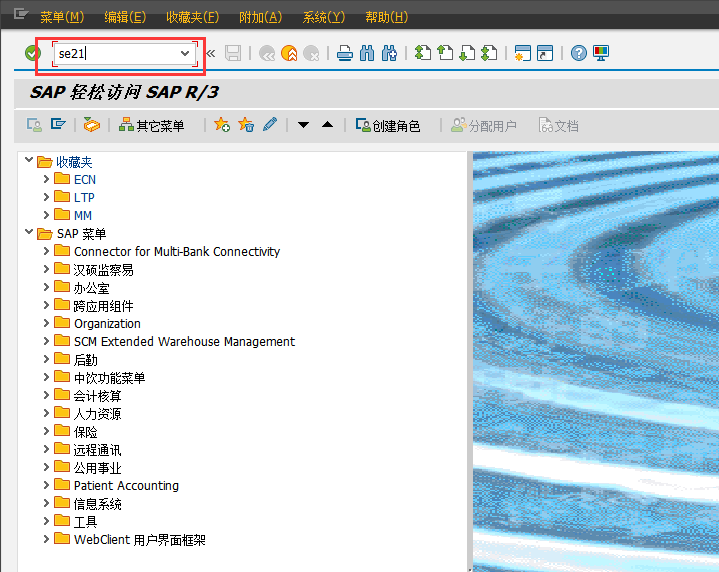Click the green Enter checkmark icon
The width and height of the screenshot is (719, 572).
point(33,53)
